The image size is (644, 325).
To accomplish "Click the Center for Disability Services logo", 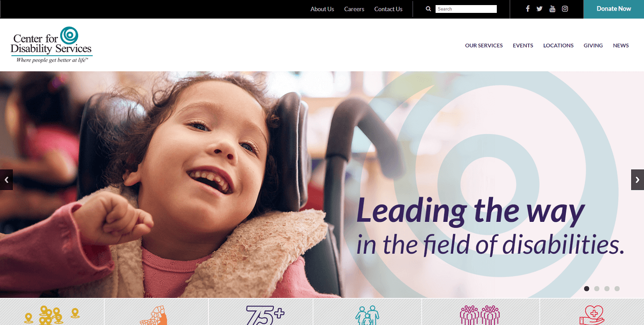I will [x=52, y=45].
